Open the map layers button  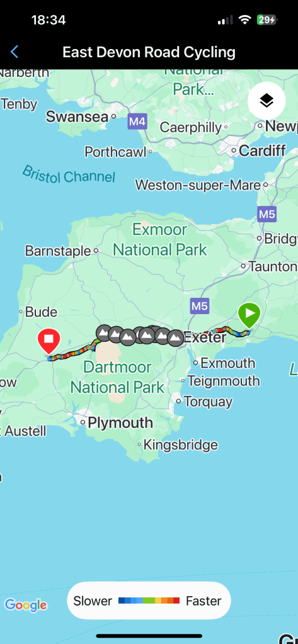pos(266,101)
